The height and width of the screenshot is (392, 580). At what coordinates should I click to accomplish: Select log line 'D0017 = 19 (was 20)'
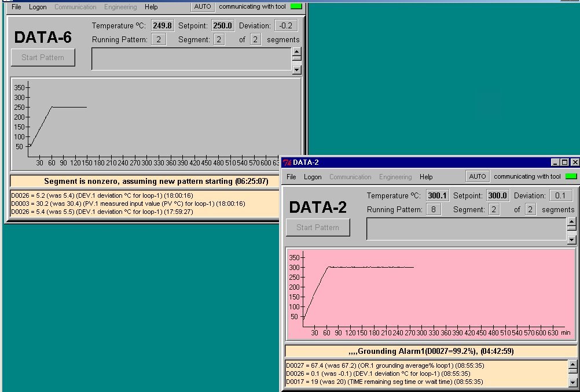pos(384,382)
